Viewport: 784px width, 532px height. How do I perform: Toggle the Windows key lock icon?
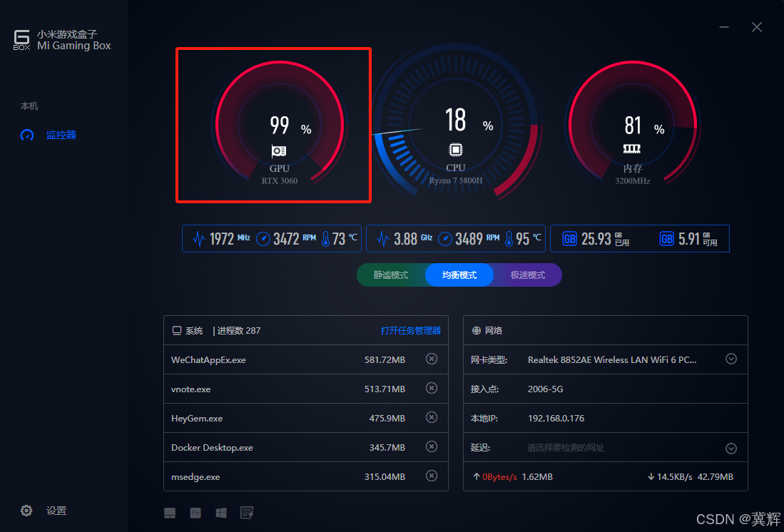221,513
